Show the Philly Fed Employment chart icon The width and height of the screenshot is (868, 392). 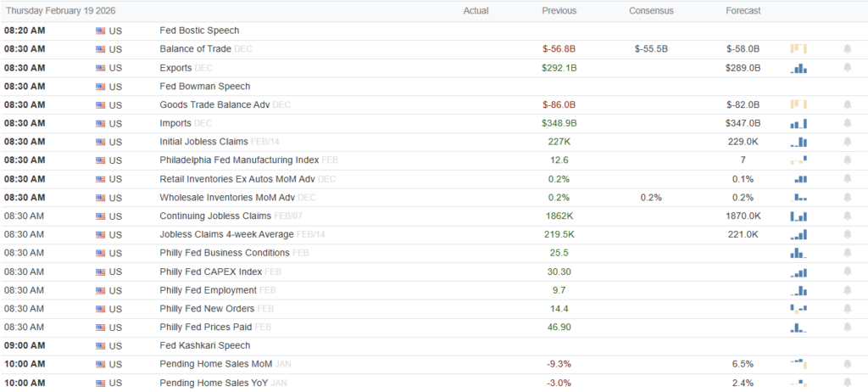point(798,290)
